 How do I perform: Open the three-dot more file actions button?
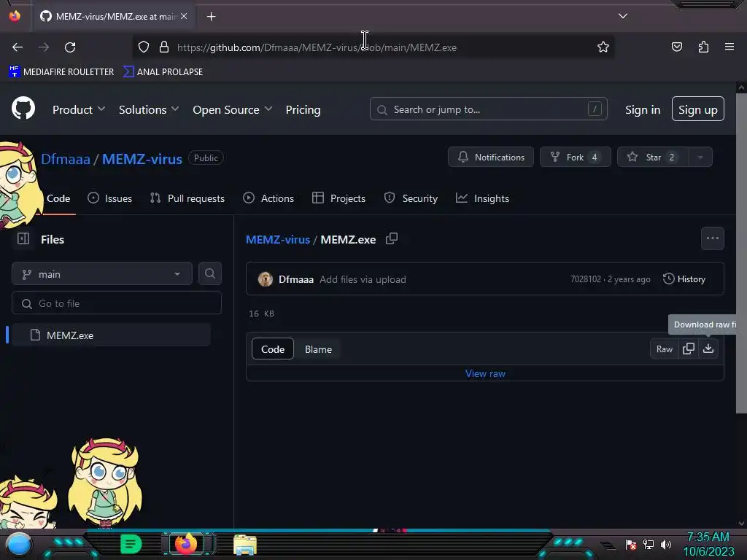click(712, 238)
